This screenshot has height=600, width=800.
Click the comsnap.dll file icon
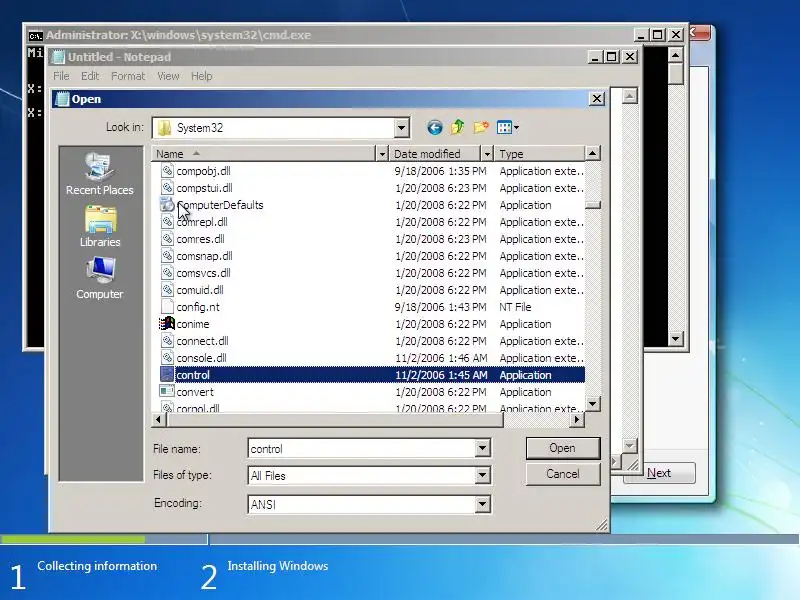click(x=167, y=256)
